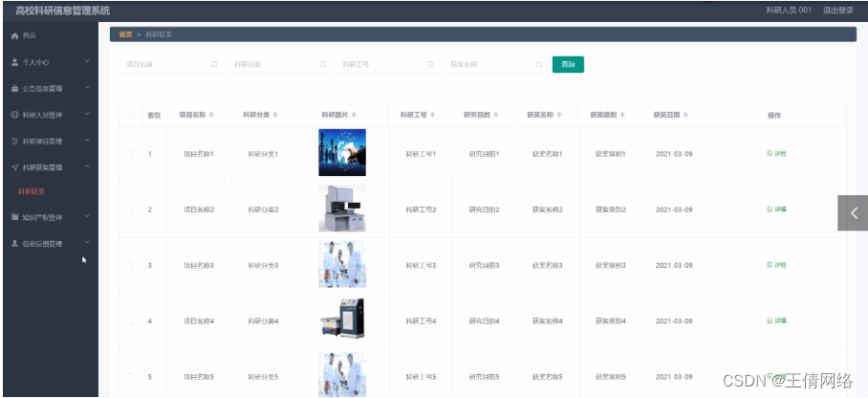This screenshot has height=398, width=868.
Task: Expand 公告信息管理 menu chevron
Action: 87,88
